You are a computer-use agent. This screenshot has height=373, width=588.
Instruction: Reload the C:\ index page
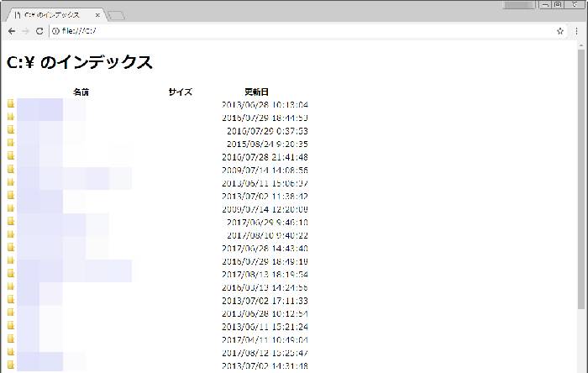click(x=39, y=31)
